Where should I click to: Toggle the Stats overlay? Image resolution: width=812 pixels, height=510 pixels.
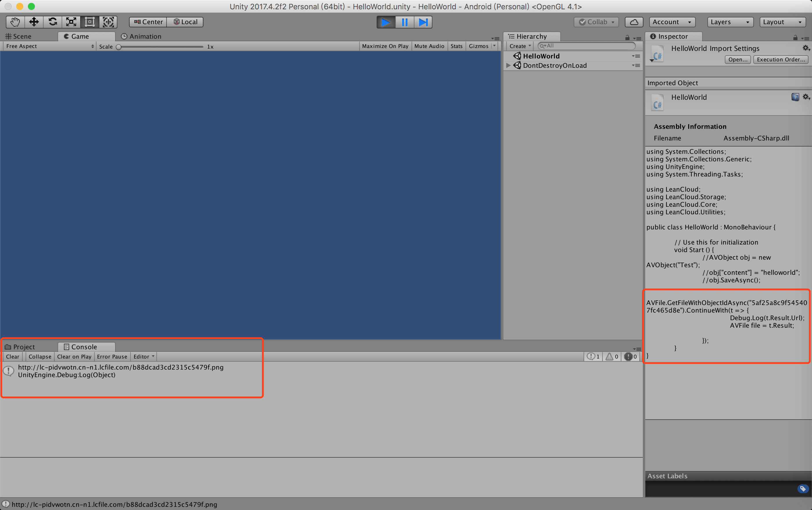pos(456,46)
